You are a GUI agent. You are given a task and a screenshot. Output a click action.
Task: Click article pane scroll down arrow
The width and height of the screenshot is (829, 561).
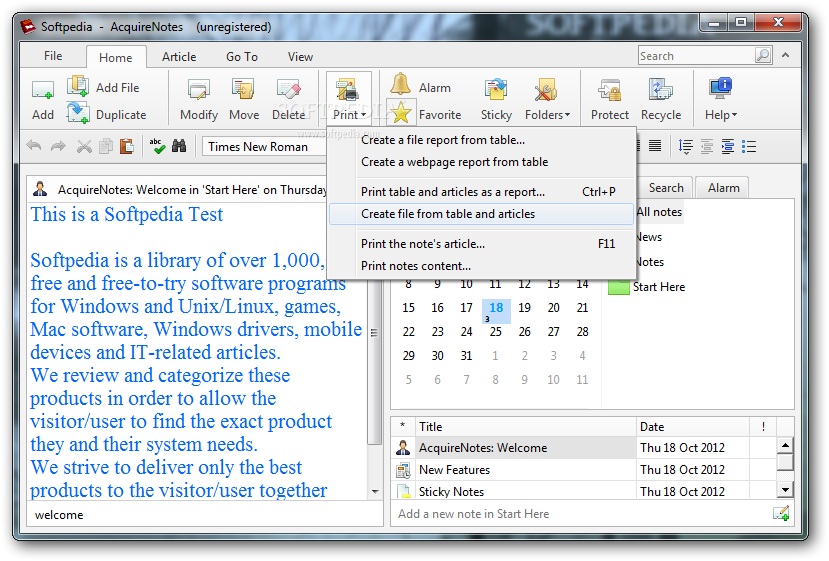375,491
